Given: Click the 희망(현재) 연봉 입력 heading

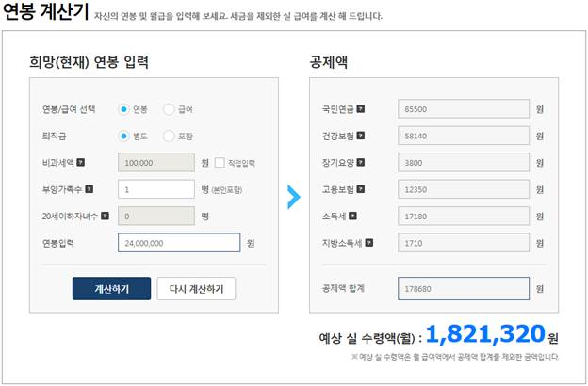Looking at the screenshot, I should tap(90, 62).
